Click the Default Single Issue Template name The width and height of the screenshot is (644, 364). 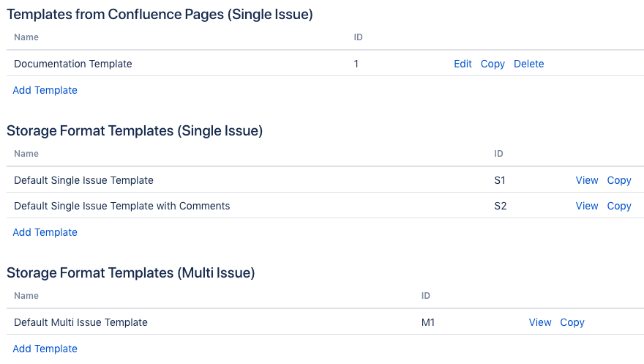83,180
